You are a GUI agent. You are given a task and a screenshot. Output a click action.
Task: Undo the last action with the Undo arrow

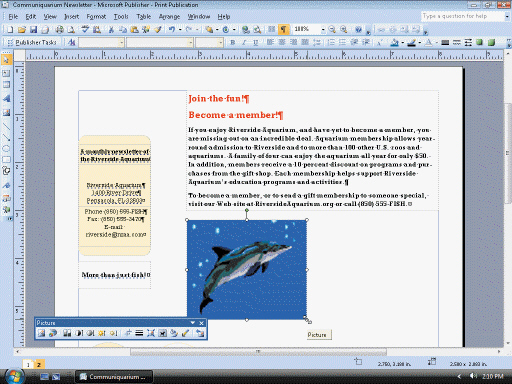click(172, 30)
